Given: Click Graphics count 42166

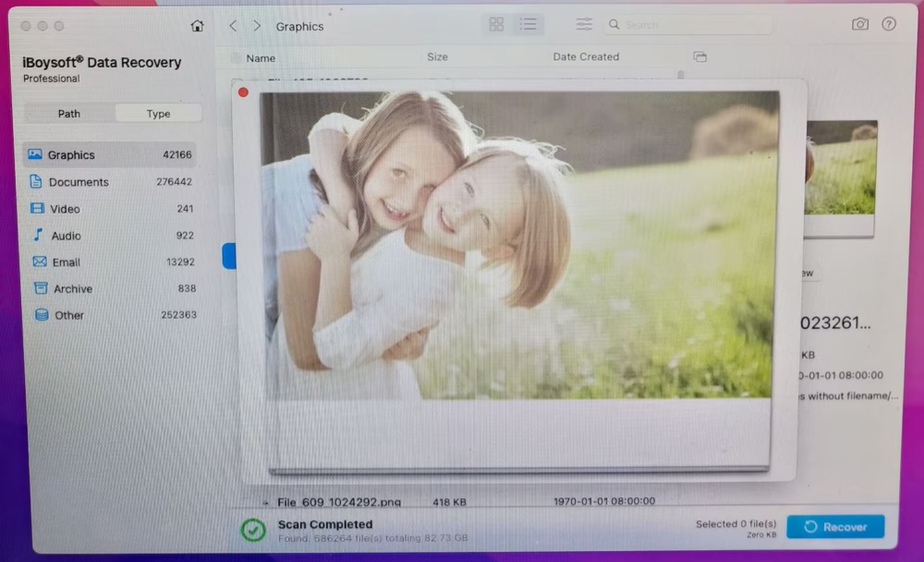Looking at the screenshot, I should coord(176,154).
